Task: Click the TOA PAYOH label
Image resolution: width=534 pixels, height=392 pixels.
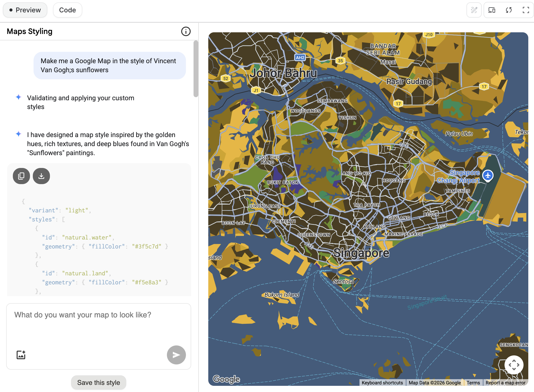Action: tap(367, 205)
